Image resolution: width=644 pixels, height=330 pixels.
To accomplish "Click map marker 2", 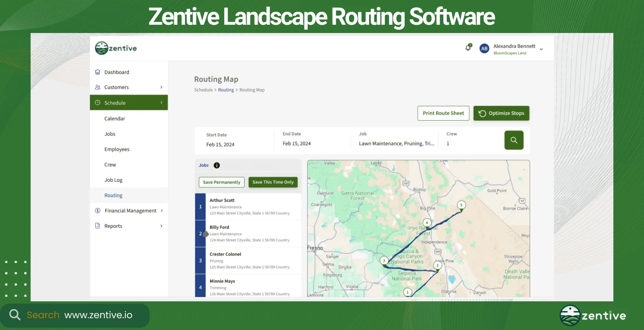I will click(x=437, y=266).
